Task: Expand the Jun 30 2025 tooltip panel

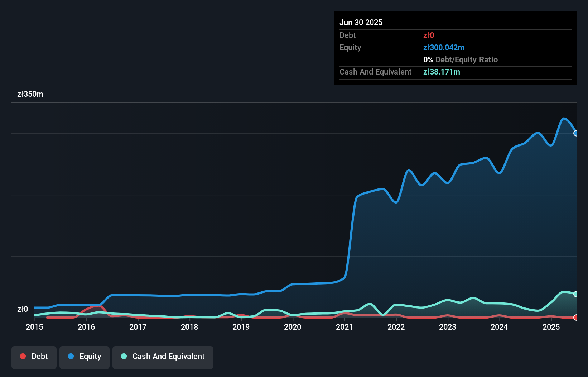Action: (x=361, y=22)
